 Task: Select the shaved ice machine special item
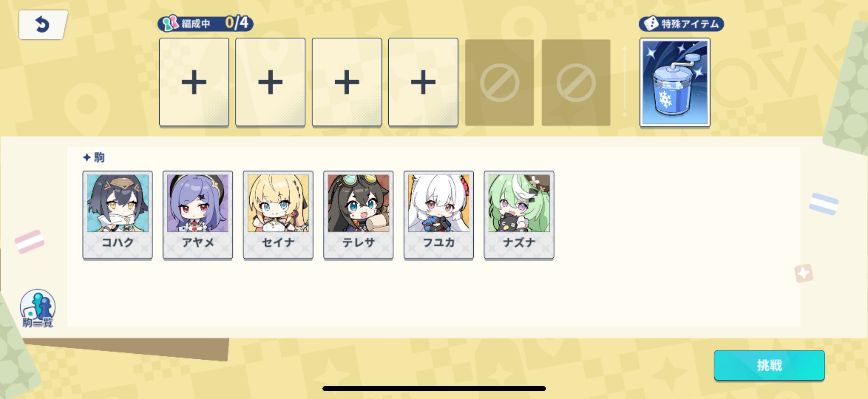[x=675, y=82]
